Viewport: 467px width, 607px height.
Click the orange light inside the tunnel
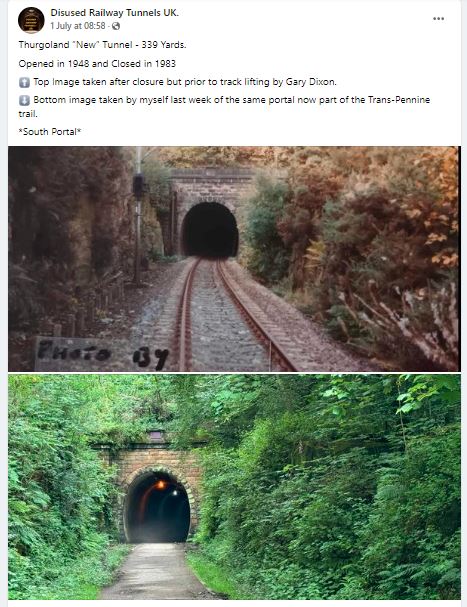pyautogui.click(x=161, y=485)
